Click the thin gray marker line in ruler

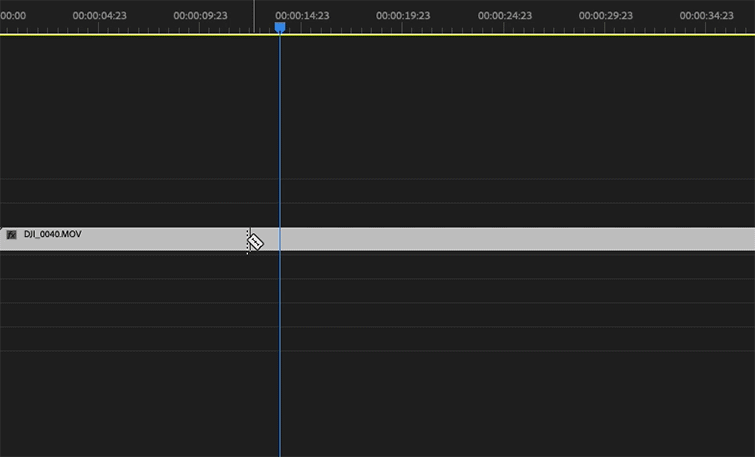[254, 16]
